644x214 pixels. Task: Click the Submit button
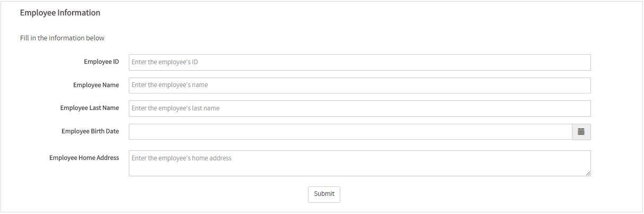324,194
